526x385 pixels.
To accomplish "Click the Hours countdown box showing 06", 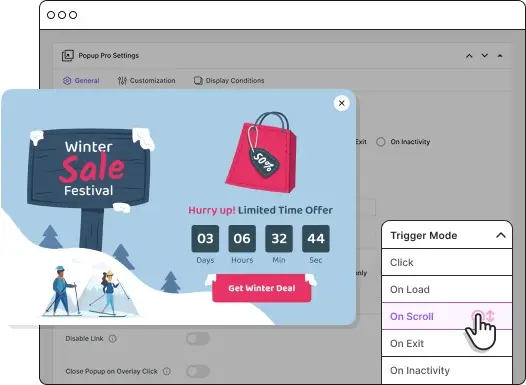I will pyautogui.click(x=242, y=238).
